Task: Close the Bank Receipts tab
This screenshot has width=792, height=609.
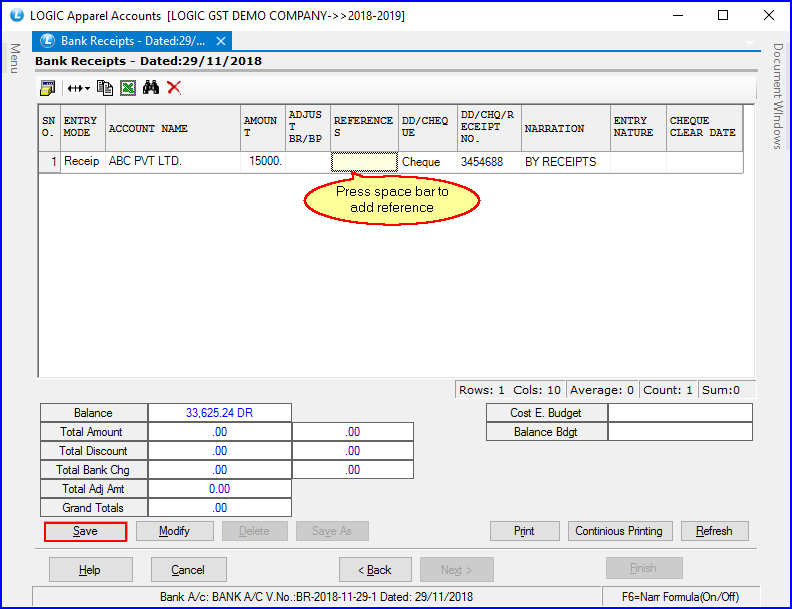Action: pos(221,41)
